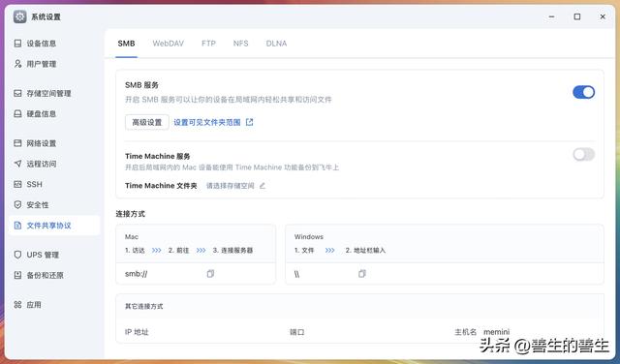Click the smb:// address text
Image resolution: width=620 pixels, height=364 pixels.
pyautogui.click(x=136, y=274)
